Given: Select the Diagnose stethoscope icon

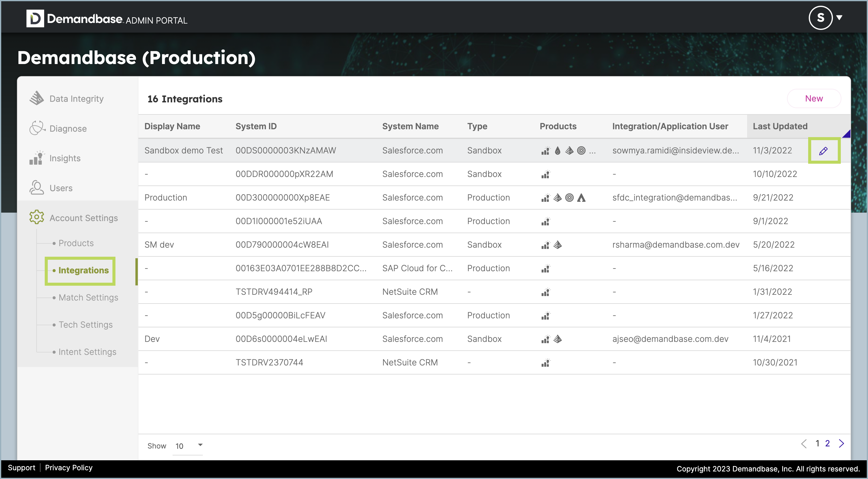Looking at the screenshot, I should (x=37, y=128).
